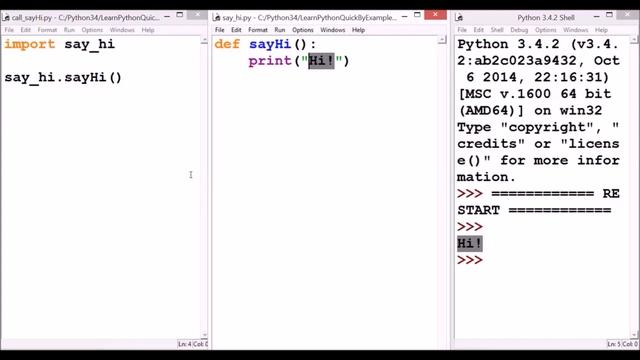Open File menu in say_hi.py window
This screenshot has width=640, height=360.
(220, 30)
